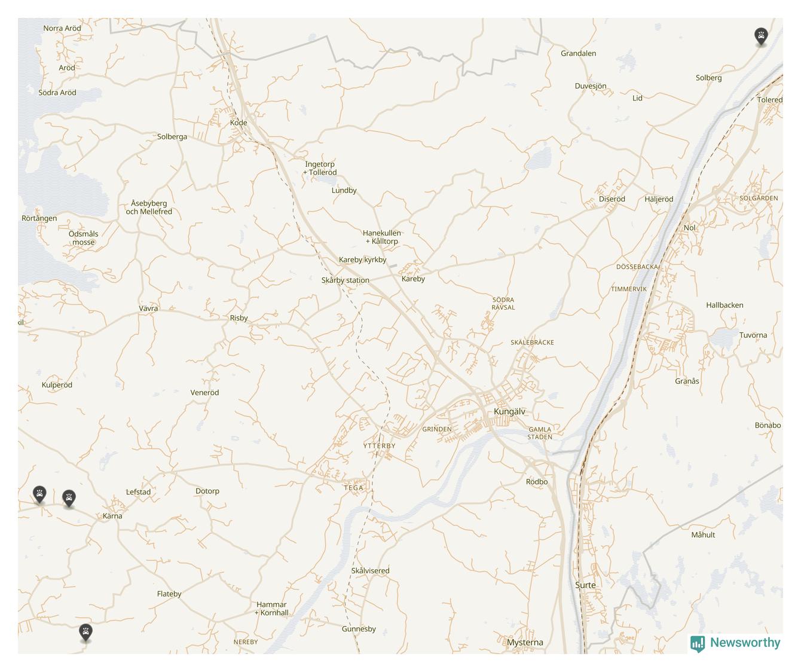Click the Surte town label

click(585, 585)
